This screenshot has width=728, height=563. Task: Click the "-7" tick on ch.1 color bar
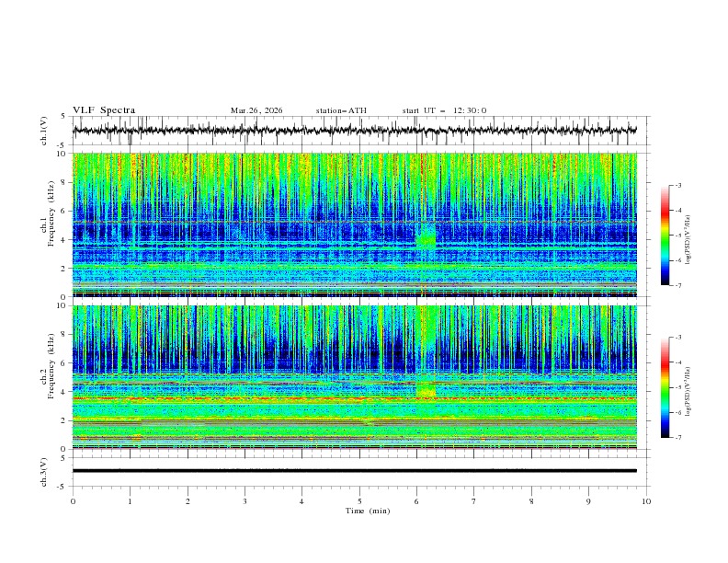(677, 286)
